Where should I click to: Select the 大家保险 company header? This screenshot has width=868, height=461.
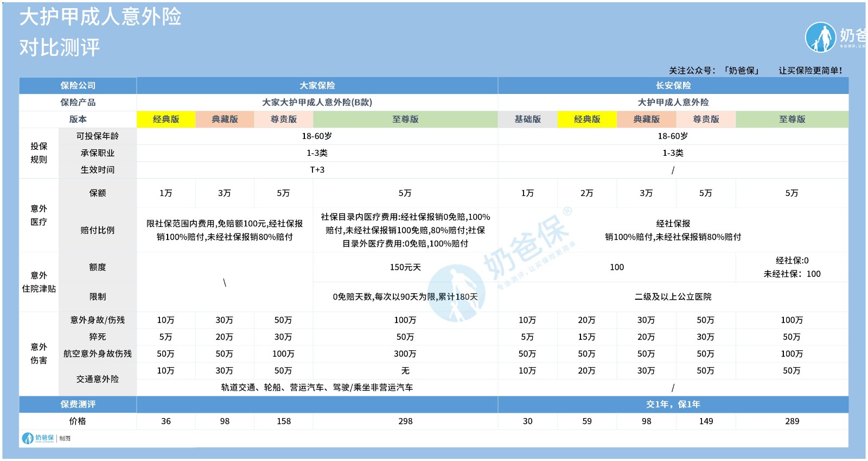pos(317,86)
